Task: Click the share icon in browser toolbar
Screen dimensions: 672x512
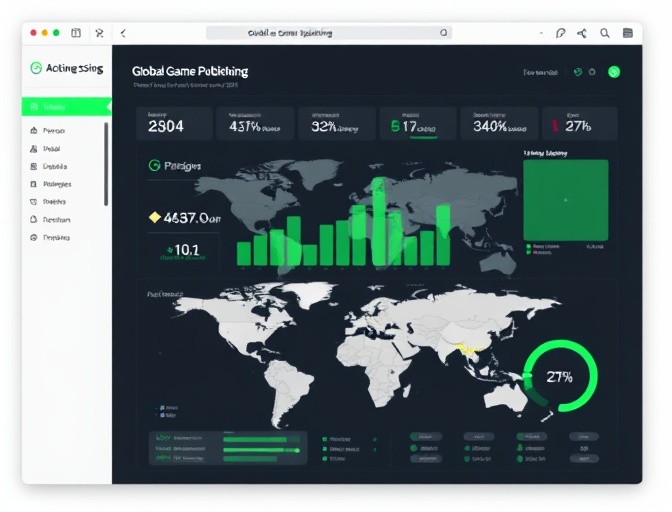Action: tap(582, 33)
